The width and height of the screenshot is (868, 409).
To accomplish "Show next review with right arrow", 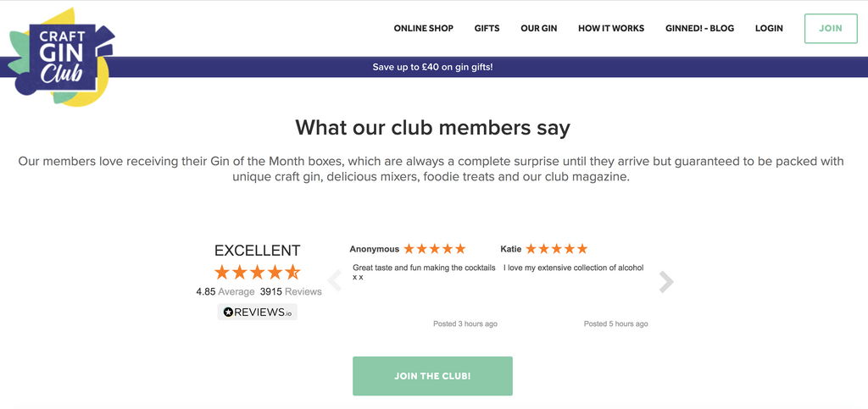I will [666, 282].
